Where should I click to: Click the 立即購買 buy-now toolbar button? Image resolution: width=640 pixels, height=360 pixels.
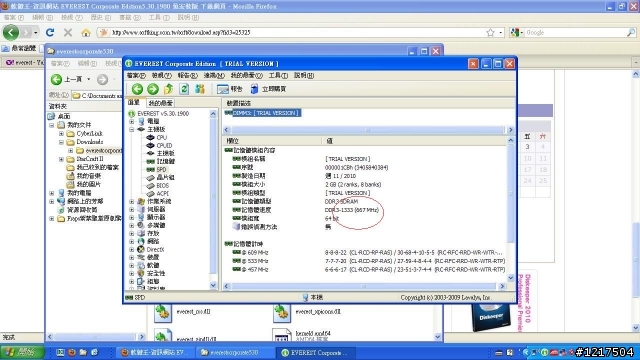[268, 89]
